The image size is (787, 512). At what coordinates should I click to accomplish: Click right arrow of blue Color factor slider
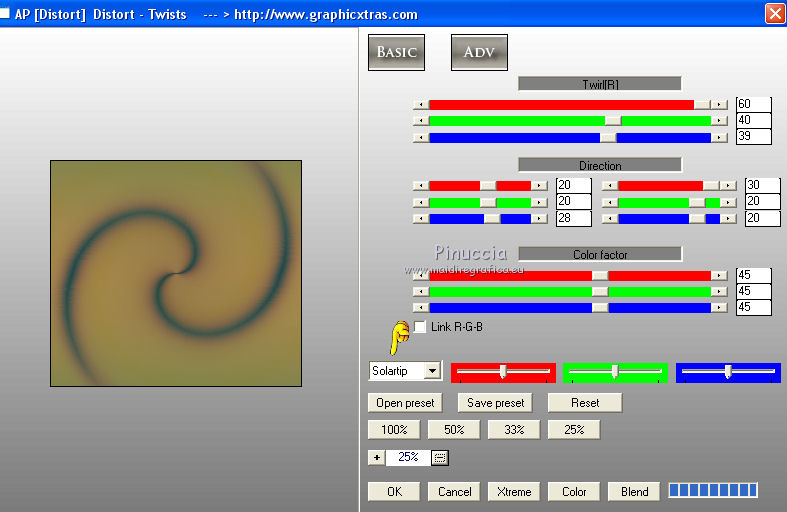(x=719, y=308)
